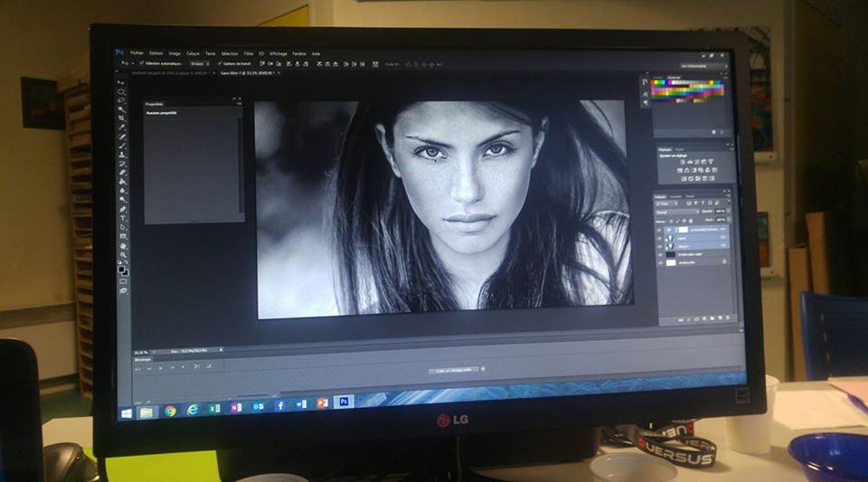Image resolution: width=868 pixels, height=482 pixels.
Task: Hide the top layer using its eye icon
Action: pyautogui.click(x=658, y=229)
